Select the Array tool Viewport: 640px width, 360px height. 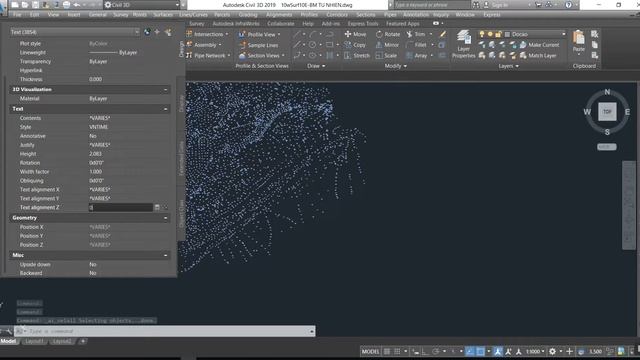[416, 56]
